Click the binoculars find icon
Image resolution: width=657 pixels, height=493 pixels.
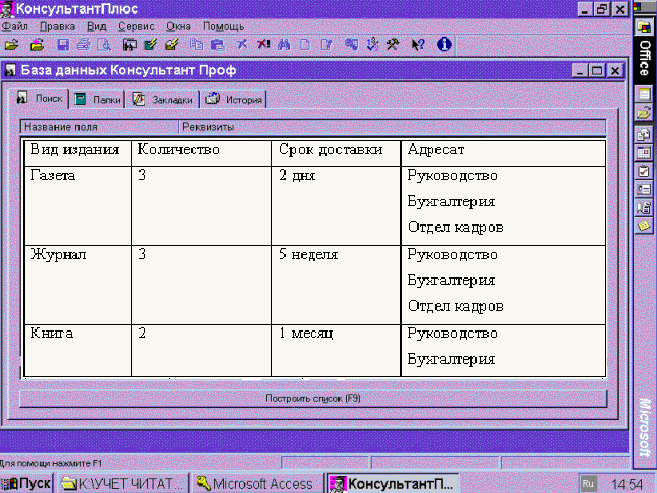(x=284, y=44)
